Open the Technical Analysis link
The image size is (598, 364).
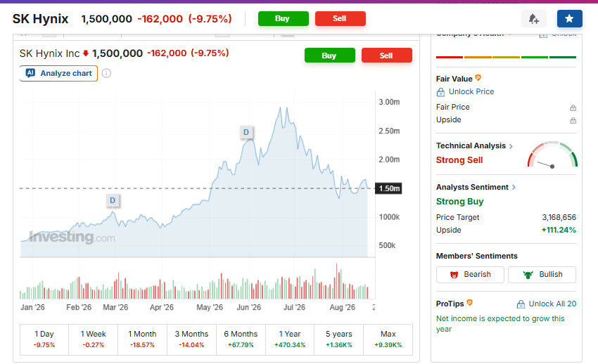point(471,145)
